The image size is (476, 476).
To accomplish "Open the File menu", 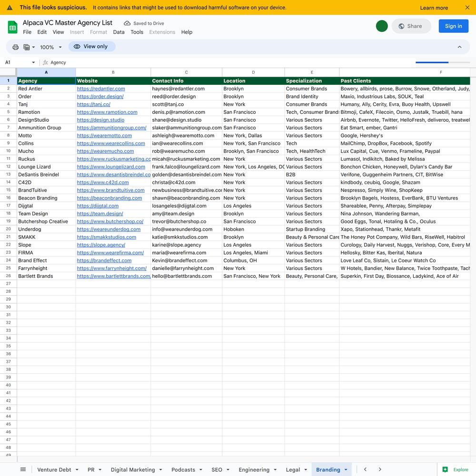I will tap(27, 32).
